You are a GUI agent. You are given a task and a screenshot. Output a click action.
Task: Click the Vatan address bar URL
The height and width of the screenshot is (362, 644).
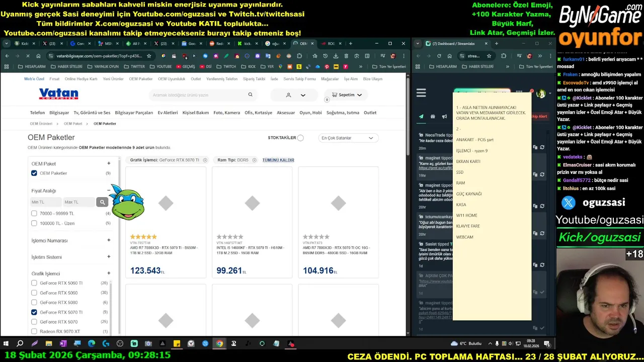[x=99, y=56]
